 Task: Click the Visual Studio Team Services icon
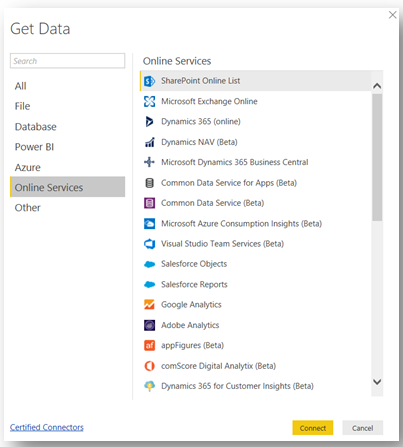click(149, 244)
